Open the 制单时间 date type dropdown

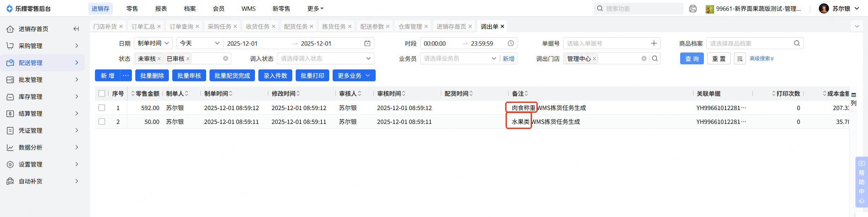coord(153,43)
